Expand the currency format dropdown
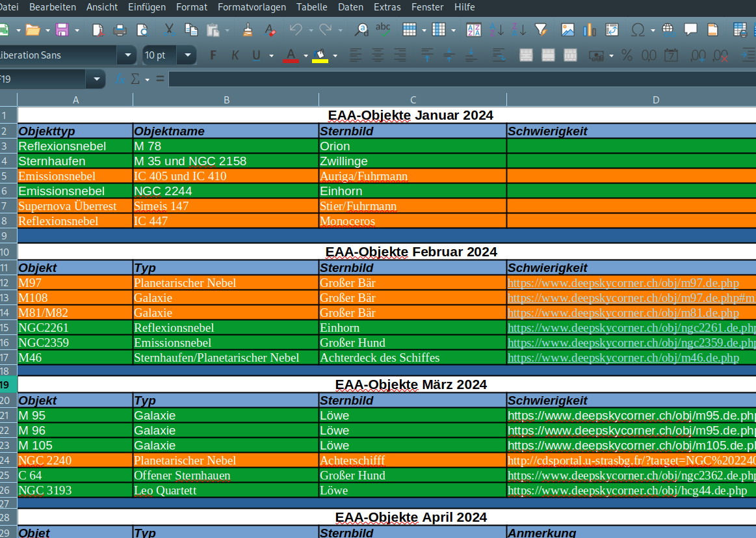 (611, 56)
